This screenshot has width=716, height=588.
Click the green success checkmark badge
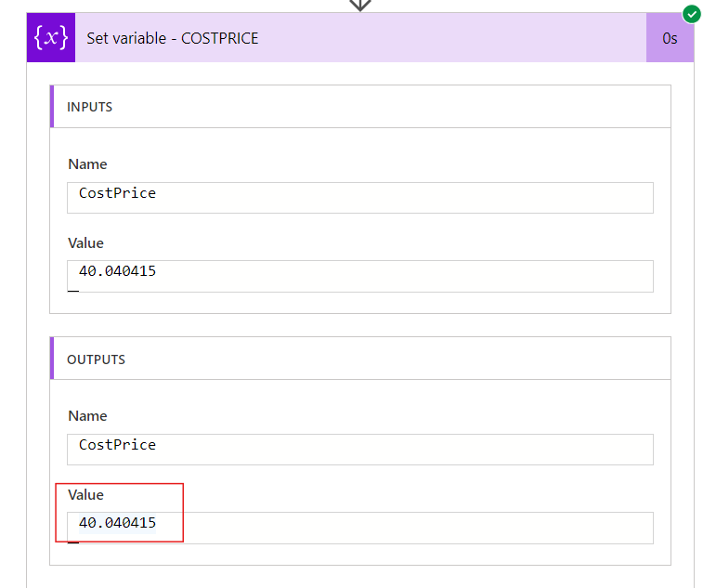pyautogui.click(x=691, y=14)
